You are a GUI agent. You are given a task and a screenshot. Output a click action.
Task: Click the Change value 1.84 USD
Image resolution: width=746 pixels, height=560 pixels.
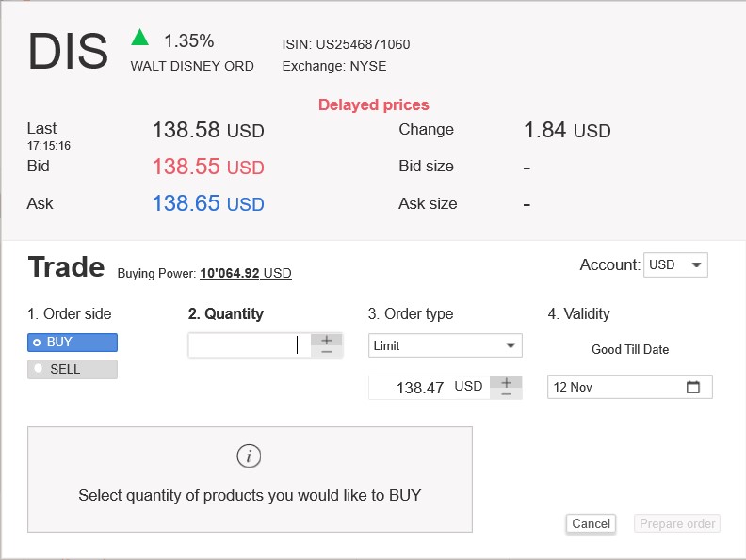click(x=567, y=130)
